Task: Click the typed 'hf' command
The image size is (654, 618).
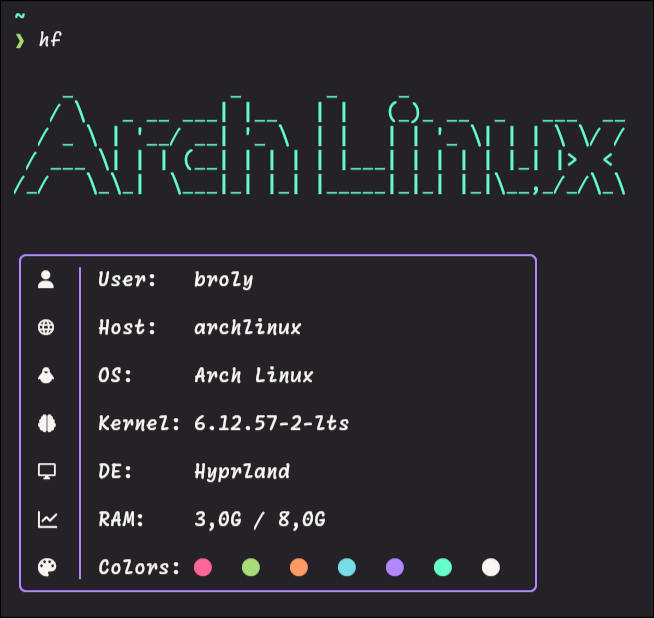Action: click(x=49, y=40)
